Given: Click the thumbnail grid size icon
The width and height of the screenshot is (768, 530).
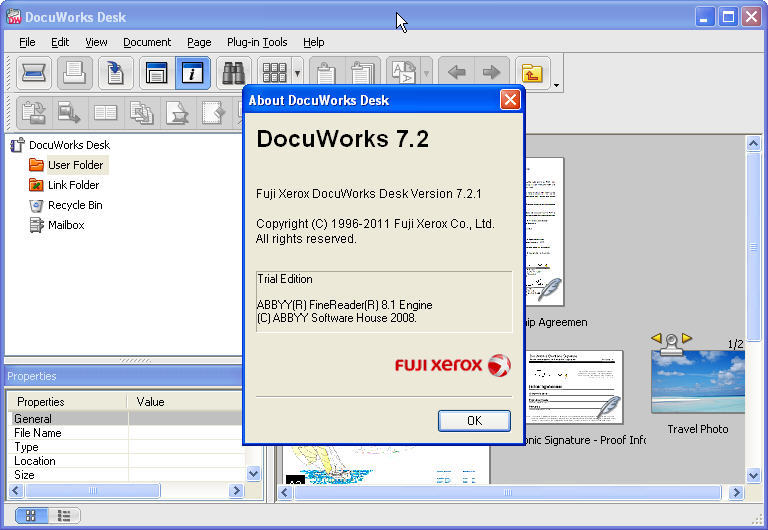Looking at the screenshot, I should pyautogui.click(x=275, y=73).
